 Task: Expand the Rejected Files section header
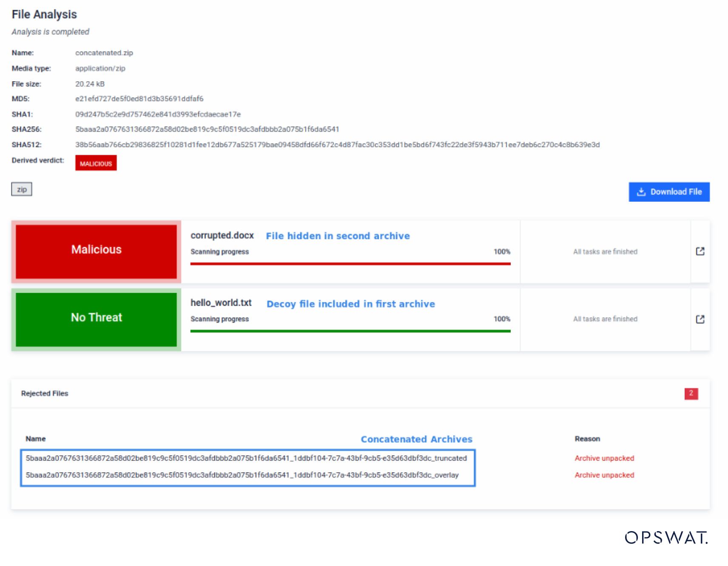(x=45, y=394)
